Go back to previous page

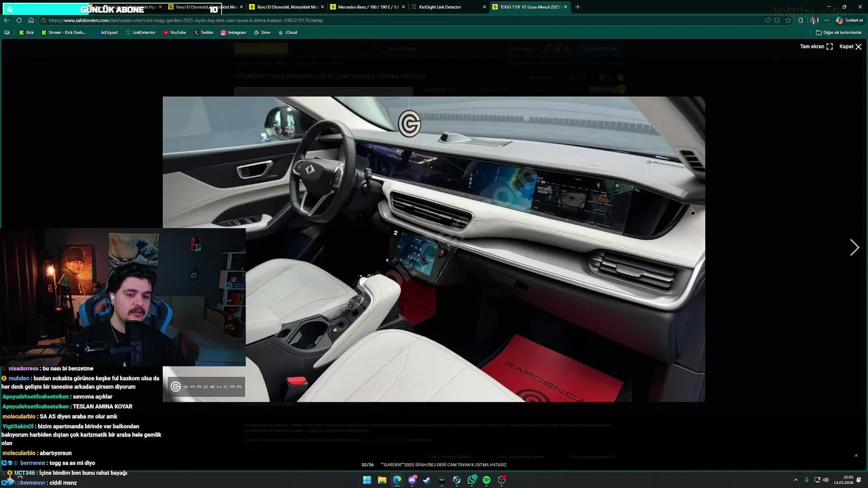(7, 20)
